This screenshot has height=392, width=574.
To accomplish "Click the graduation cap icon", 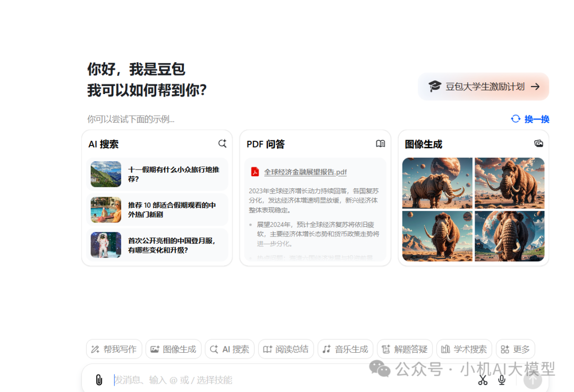I will [435, 87].
